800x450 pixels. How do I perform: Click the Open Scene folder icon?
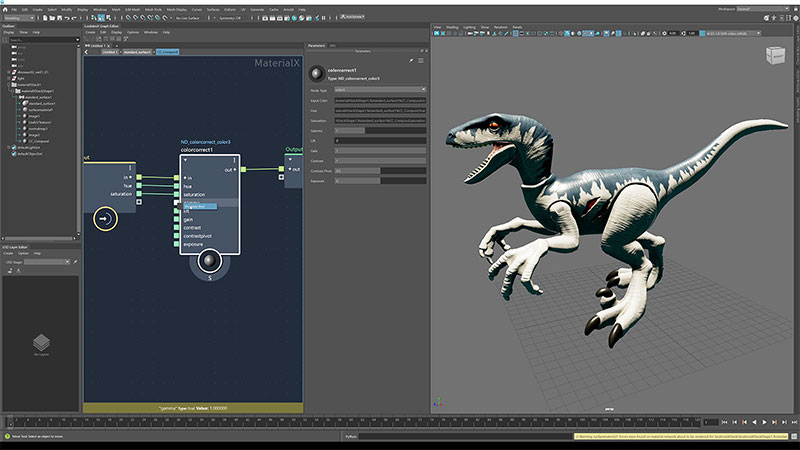[x=52, y=18]
